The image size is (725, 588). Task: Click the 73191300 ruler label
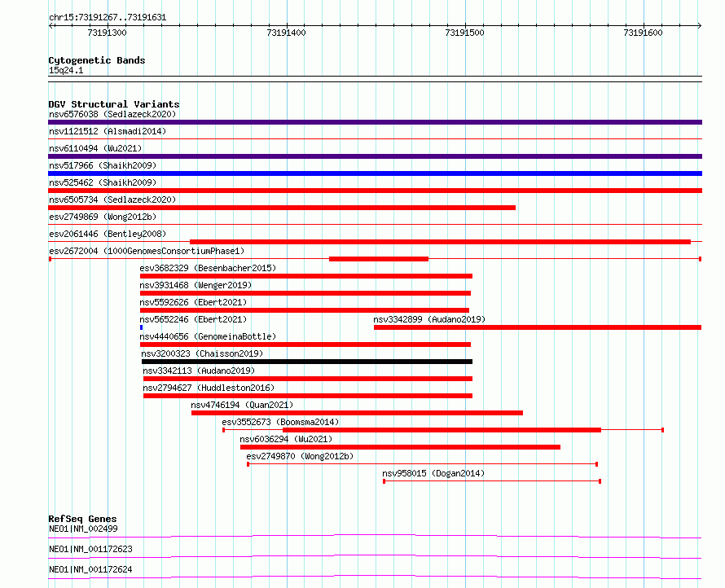coord(107,33)
